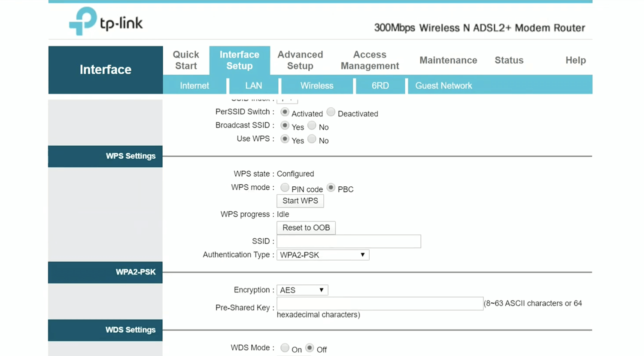The width and height of the screenshot is (644, 356).
Task: Open the Guest Network sub-tab
Action: coord(443,85)
